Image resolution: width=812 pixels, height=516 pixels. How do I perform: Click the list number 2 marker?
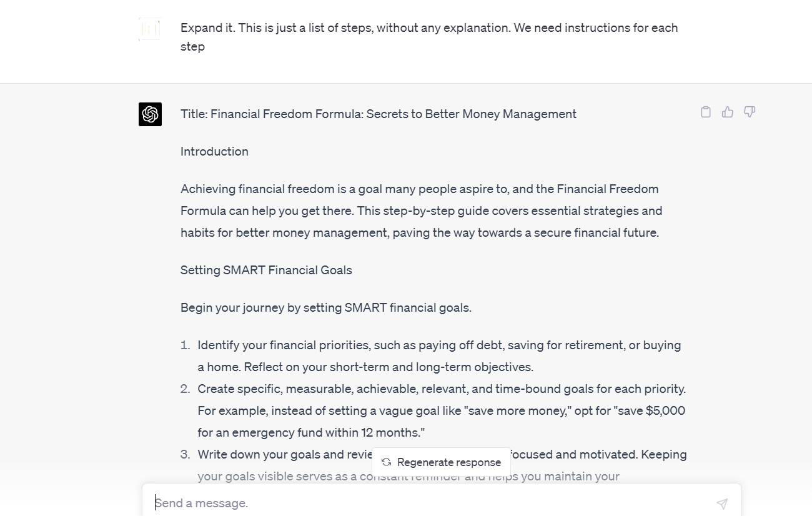185,389
